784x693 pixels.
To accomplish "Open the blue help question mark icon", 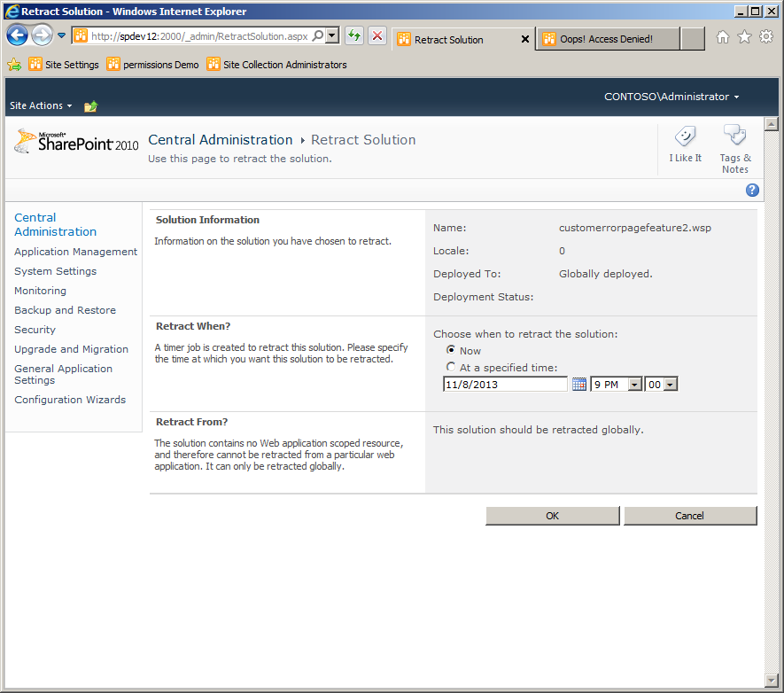I will click(x=752, y=190).
